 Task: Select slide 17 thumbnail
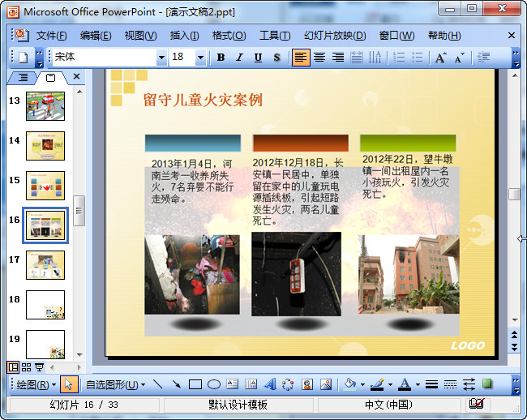pyautogui.click(x=45, y=265)
